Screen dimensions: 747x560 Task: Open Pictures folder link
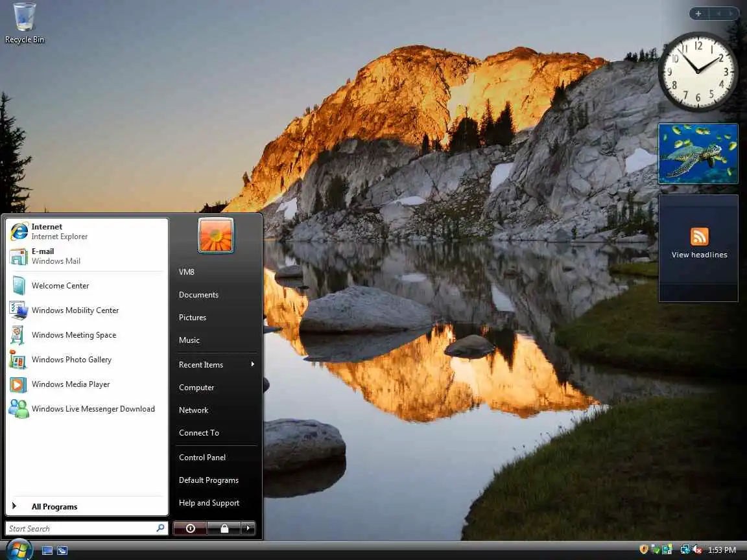216,318
